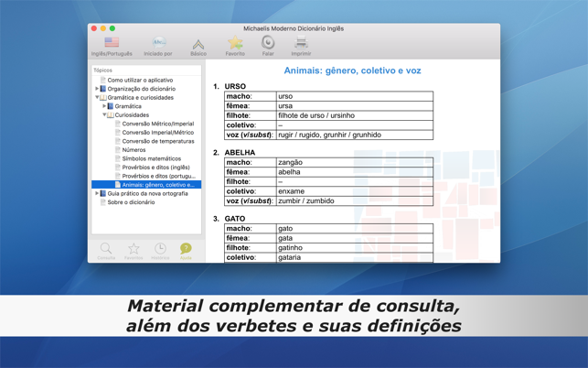Click the 'gataria' cell
588x368 pixels.
click(355, 257)
